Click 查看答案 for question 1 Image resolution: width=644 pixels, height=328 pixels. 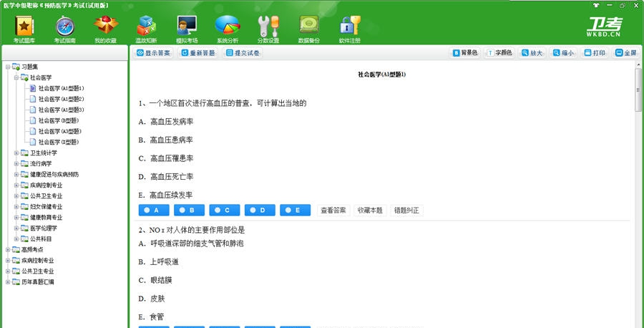pyautogui.click(x=333, y=210)
